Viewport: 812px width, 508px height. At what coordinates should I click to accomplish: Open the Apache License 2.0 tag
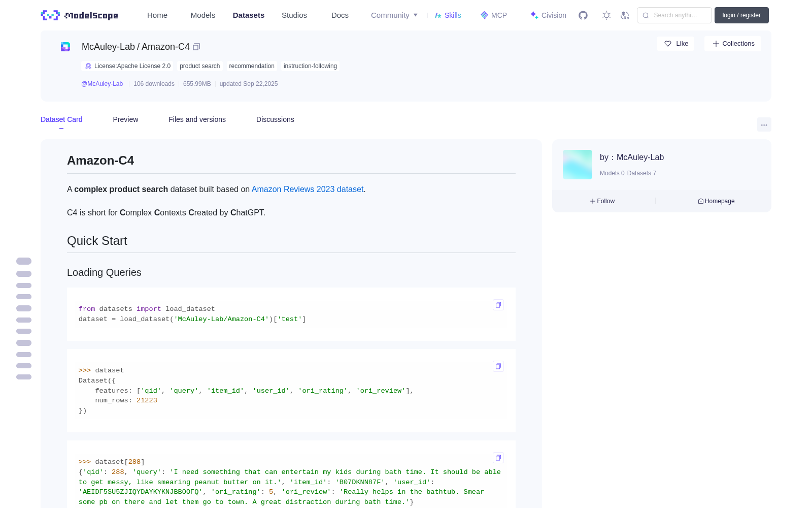(127, 66)
